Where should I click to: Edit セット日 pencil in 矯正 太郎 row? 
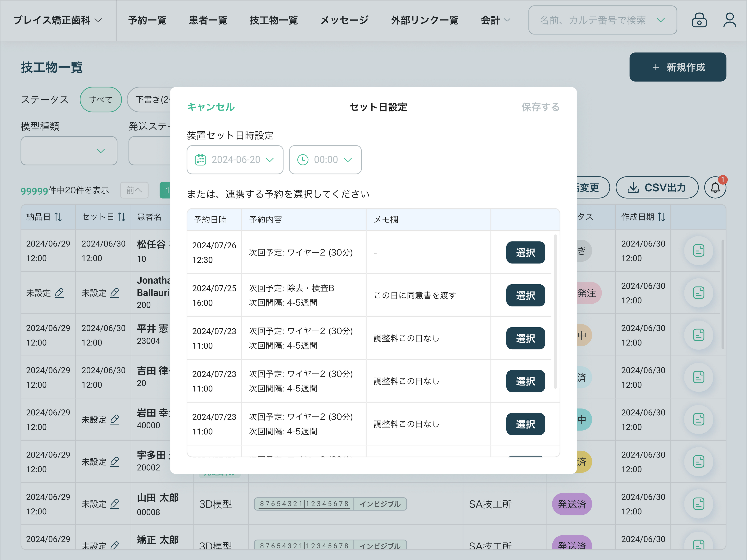click(115, 545)
